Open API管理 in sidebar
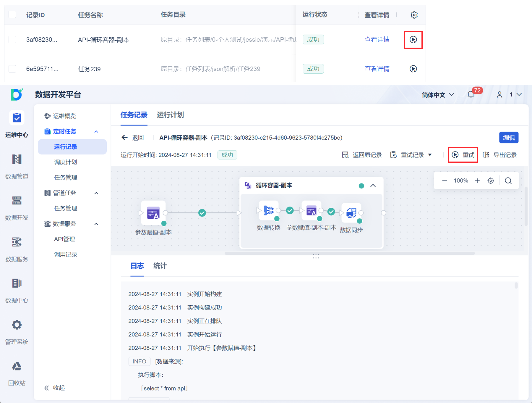This screenshot has height=403, width=532. 64,239
